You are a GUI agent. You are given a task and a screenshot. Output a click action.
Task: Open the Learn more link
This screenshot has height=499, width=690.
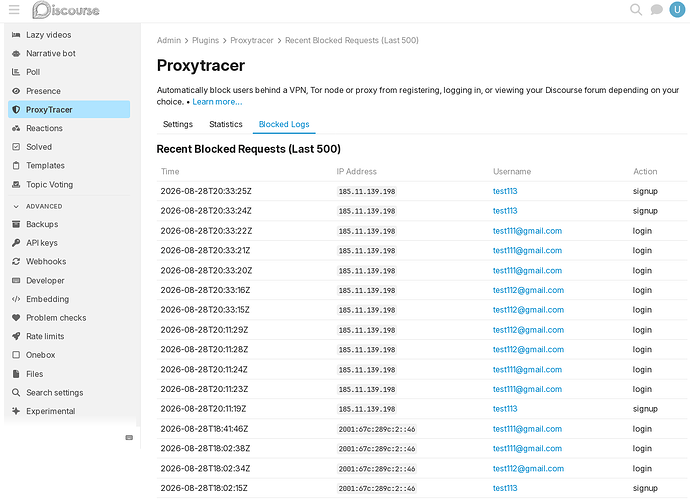(217, 102)
